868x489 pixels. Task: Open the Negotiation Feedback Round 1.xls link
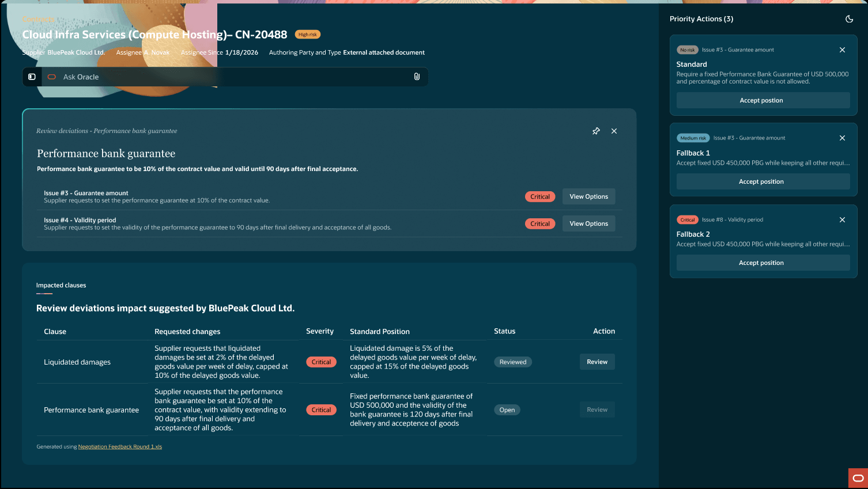pyautogui.click(x=120, y=446)
